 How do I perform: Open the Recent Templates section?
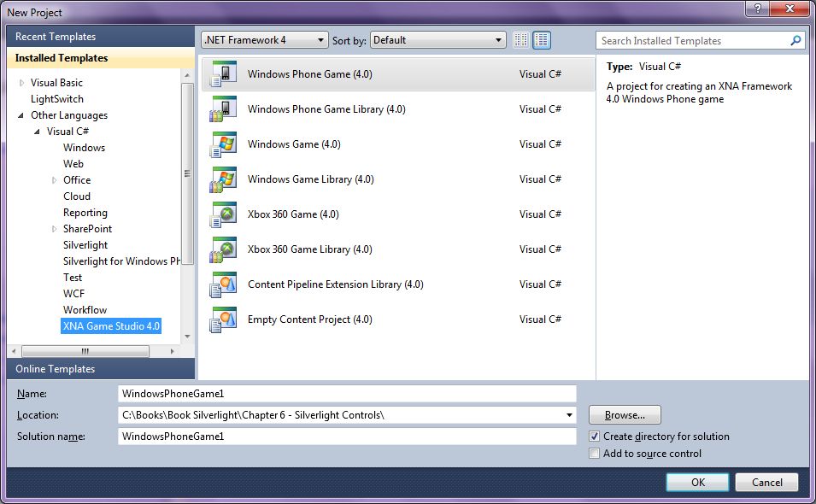click(x=101, y=37)
